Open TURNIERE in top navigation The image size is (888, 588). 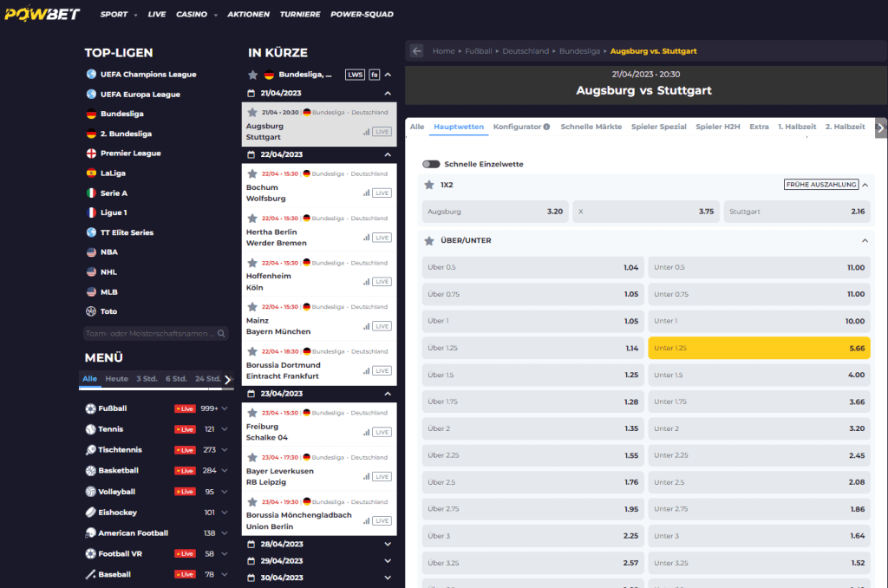(x=300, y=14)
